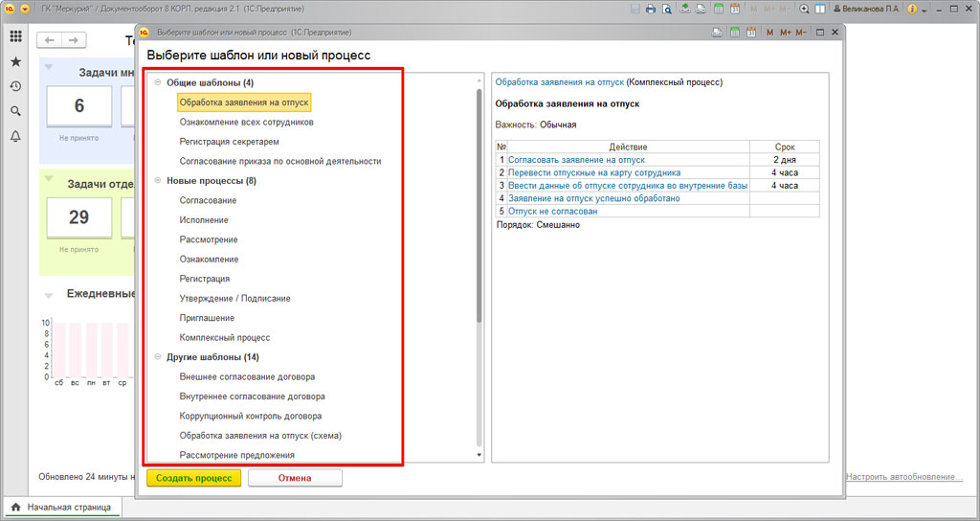980x521 pixels.
Task: Click the sidebar search magnifier icon
Action: coord(15,111)
